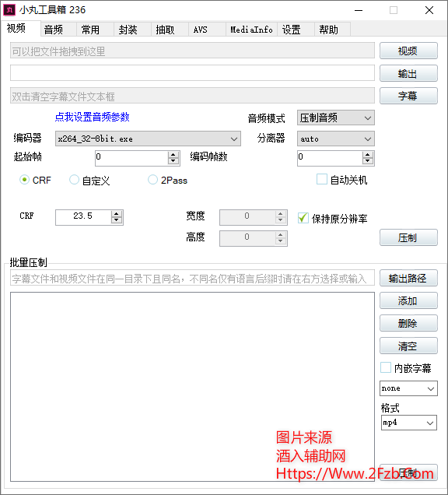Decrease 编码帧数 with down arrow
Screen dimensions: 448x495
pyautogui.click(x=368, y=161)
